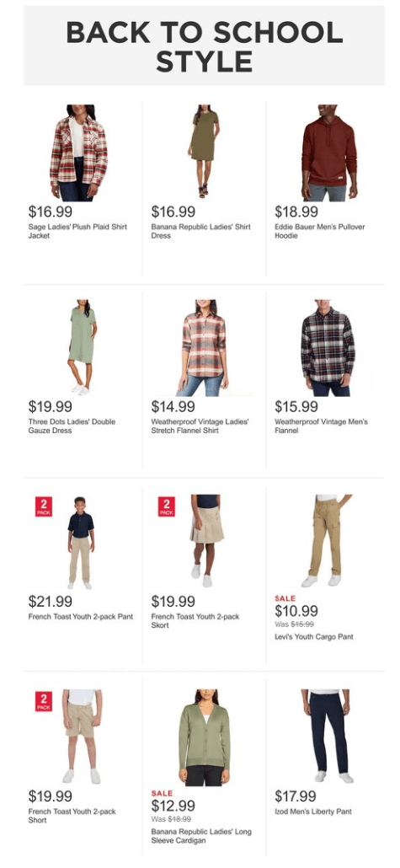
Task: Open the ladies' stretch flannel shirt image
Action: [204, 348]
